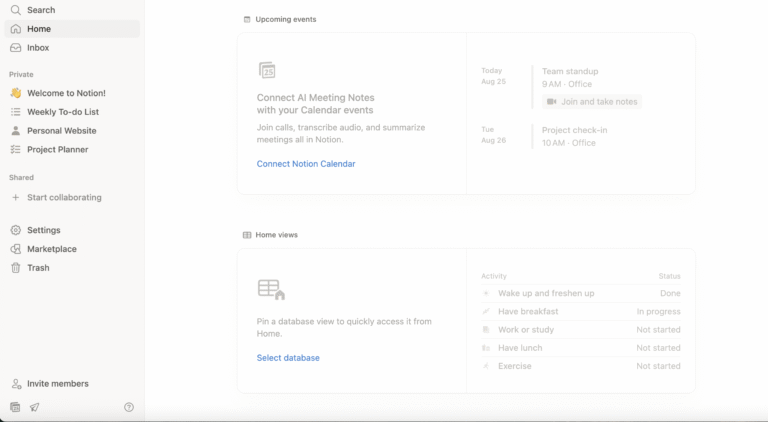Click the Exercise row
768x422 pixels.
point(581,366)
